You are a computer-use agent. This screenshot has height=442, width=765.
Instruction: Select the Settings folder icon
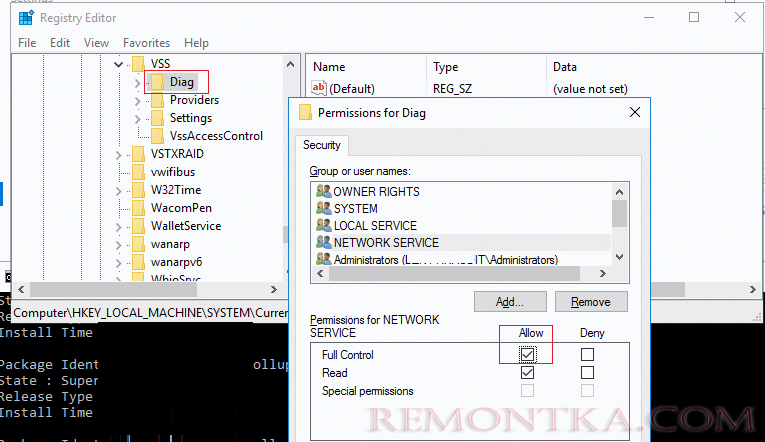click(158, 118)
